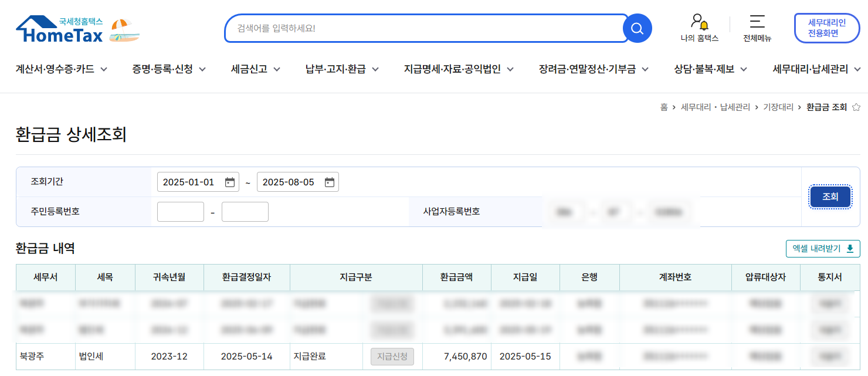Open 나의 홈택스 user icon
The width and height of the screenshot is (868, 376).
click(x=699, y=22)
